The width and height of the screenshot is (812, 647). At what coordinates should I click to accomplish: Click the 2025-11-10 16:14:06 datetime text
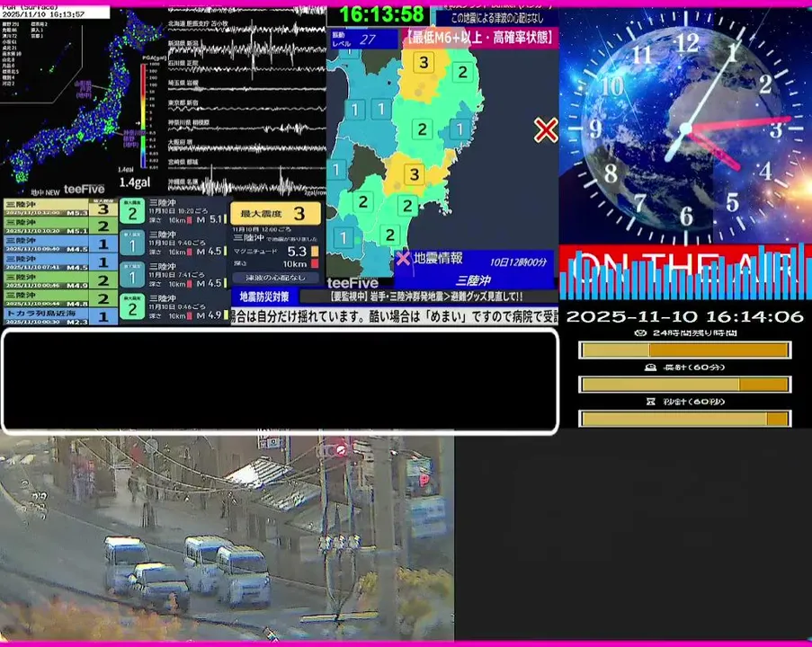click(x=684, y=317)
